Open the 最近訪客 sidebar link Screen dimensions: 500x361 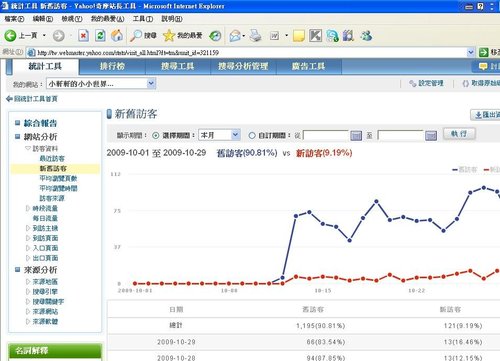[52, 158]
